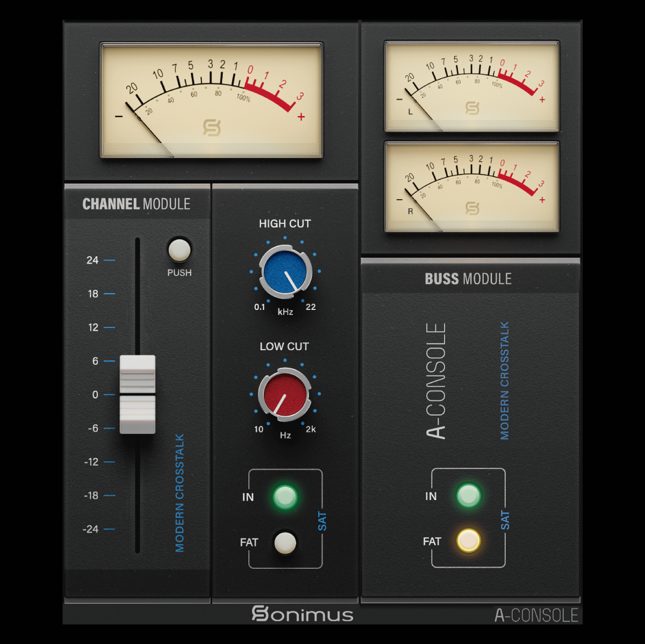This screenshot has height=644, width=645.
Task: Click the Buss left channel VU meter
Action: 471,86
